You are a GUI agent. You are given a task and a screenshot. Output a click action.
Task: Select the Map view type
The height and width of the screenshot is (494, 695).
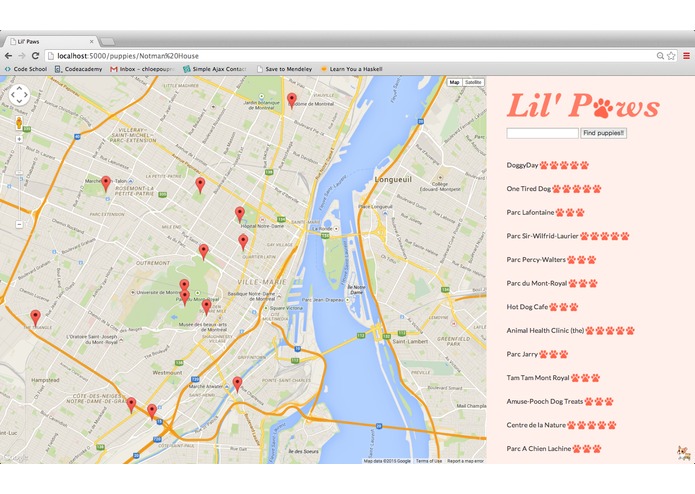point(454,82)
